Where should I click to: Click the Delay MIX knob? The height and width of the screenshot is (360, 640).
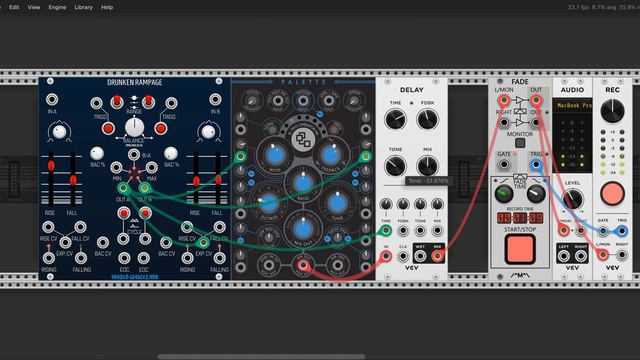pos(427,166)
